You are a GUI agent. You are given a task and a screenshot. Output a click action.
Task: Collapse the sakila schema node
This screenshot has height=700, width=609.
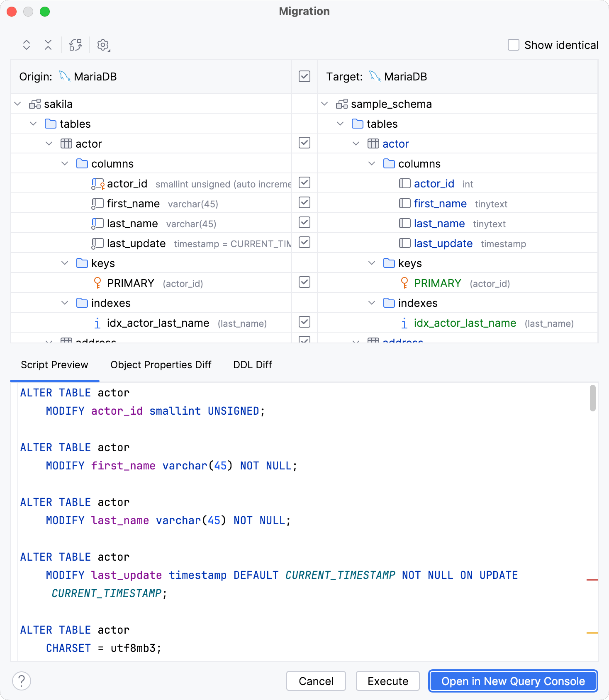coord(18,104)
